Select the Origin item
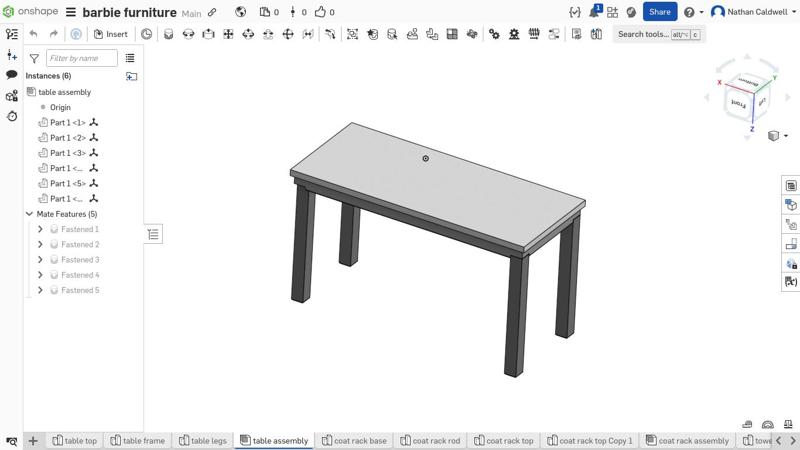The image size is (800, 450). tap(60, 107)
